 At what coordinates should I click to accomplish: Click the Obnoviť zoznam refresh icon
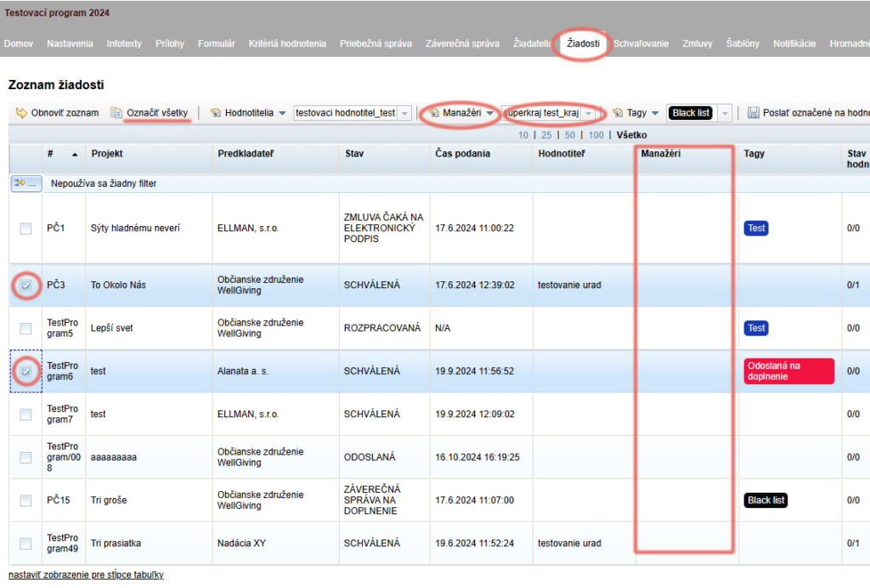21,113
